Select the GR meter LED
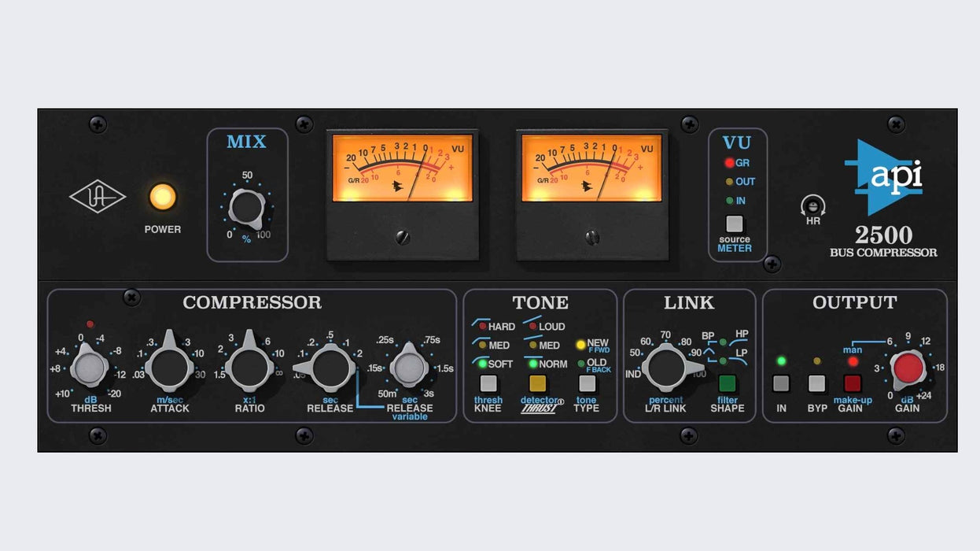The height and width of the screenshot is (551, 980). pos(729,163)
